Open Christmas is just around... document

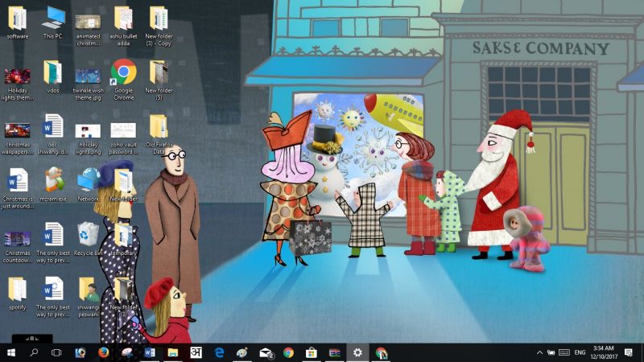[x=17, y=189]
